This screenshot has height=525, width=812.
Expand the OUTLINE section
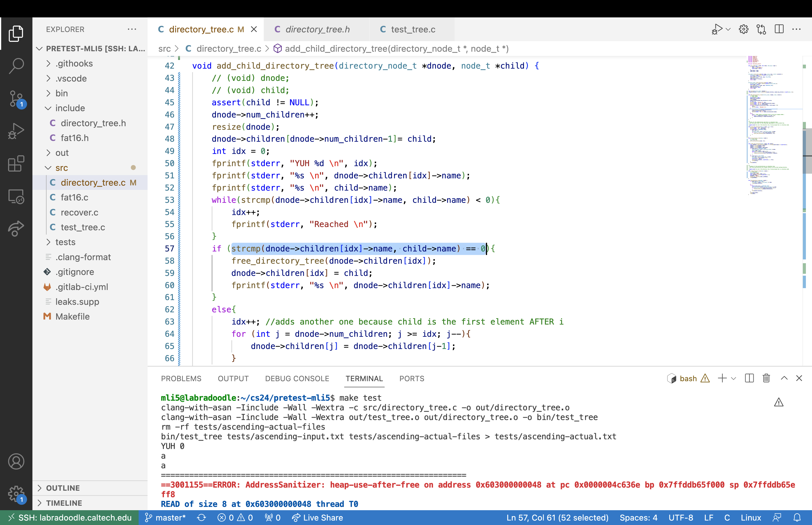(63, 488)
